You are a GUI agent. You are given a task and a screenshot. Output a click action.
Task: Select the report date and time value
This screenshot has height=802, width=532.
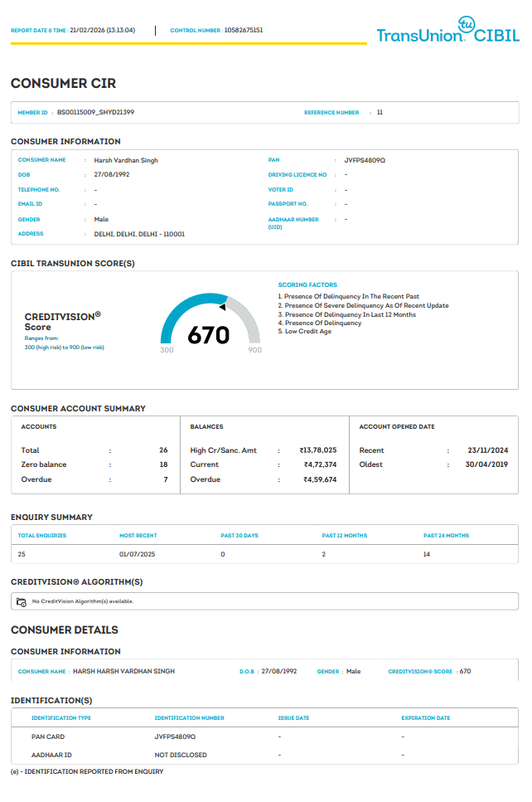click(103, 31)
